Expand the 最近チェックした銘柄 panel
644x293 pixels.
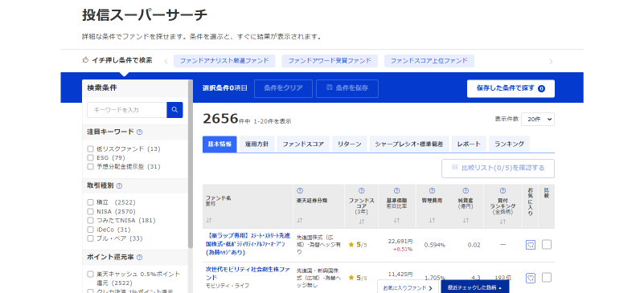coord(475,287)
